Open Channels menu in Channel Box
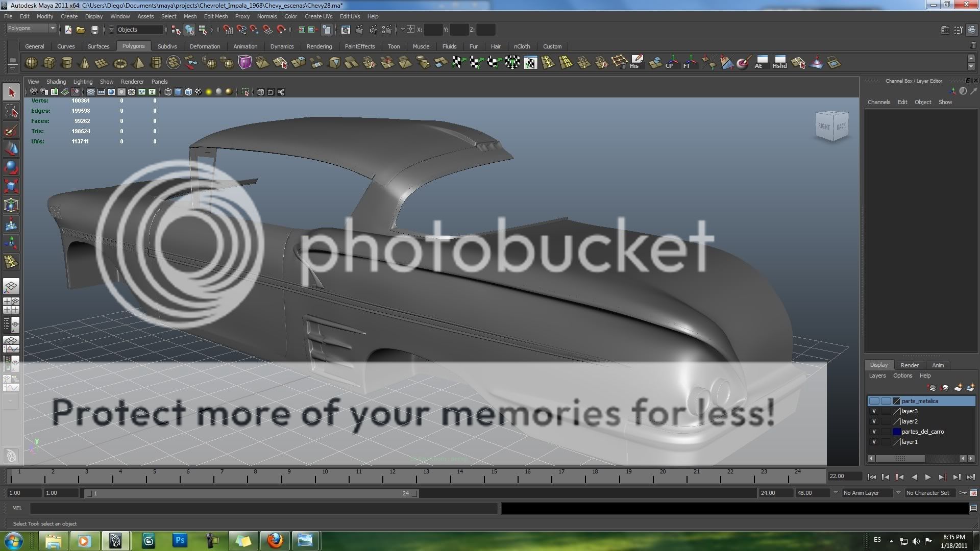This screenshot has height=551, width=980. pyautogui.click(x=878, y=102)
